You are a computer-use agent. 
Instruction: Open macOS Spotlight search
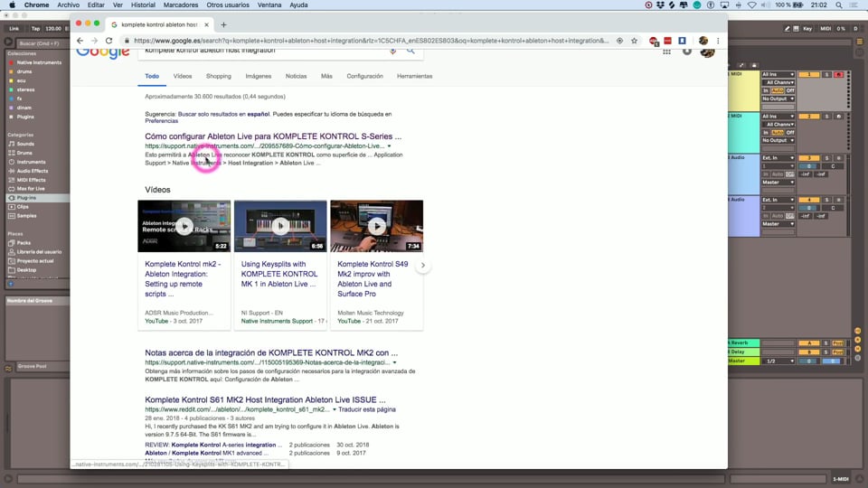[x=839, y=5]
